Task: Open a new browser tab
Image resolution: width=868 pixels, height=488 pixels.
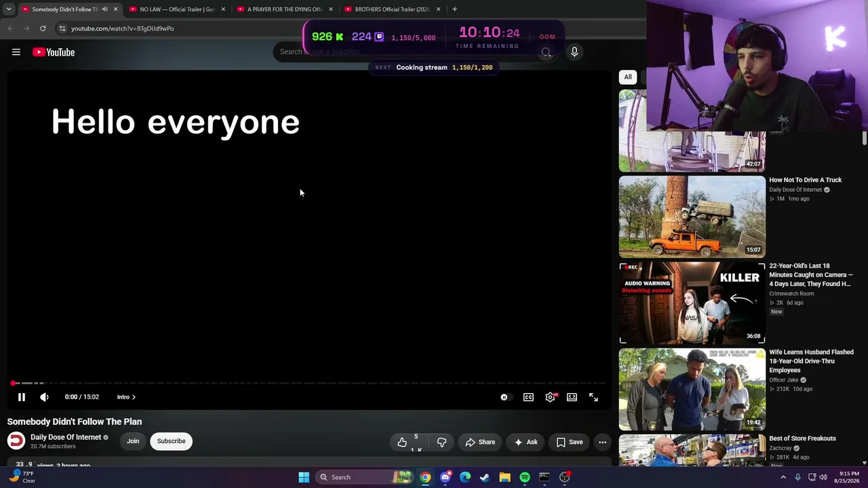Action: (x=454, y=9)
